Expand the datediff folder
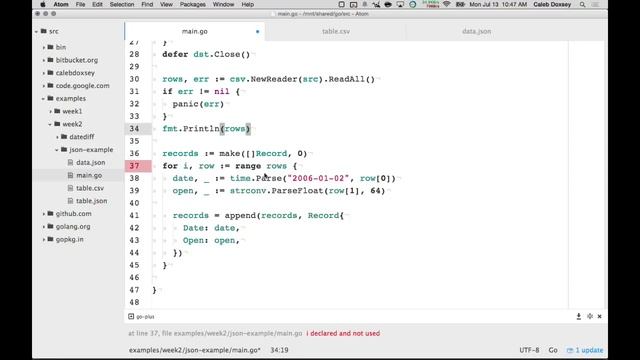Viewport: 640px width, 360px height. tap(58, 137)
